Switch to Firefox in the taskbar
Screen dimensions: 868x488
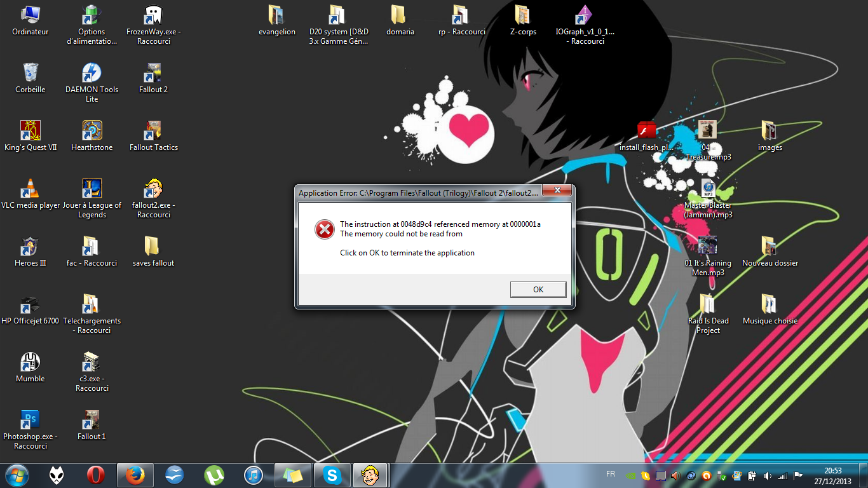click(x=135, y=475)
